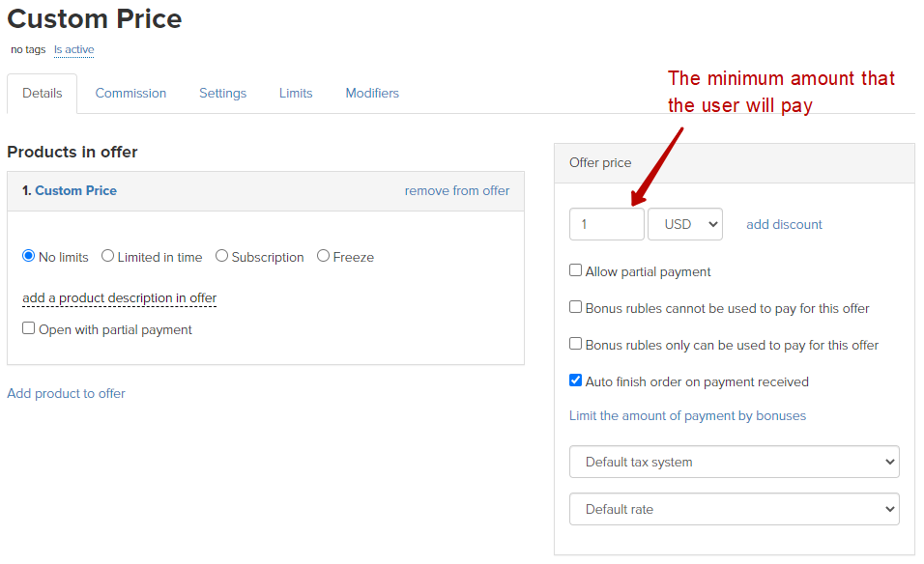Choose the Subscription radio option
924x564 pixels.
click(222, 257)
